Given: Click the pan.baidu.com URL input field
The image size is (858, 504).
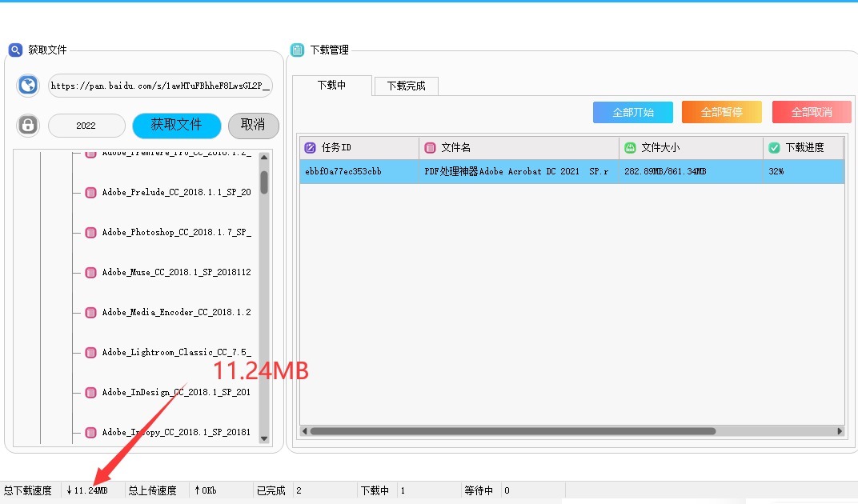Looking at the screenshot, I should [160, 86].
